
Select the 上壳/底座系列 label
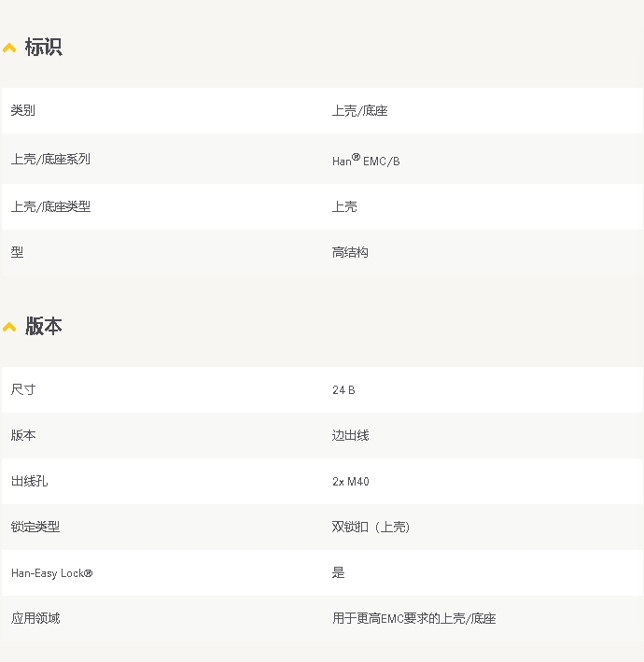pos(50,159)
